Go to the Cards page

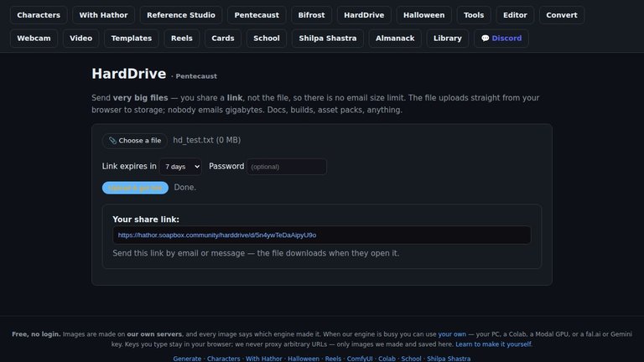pyautogui.click(x=222, y=39)
